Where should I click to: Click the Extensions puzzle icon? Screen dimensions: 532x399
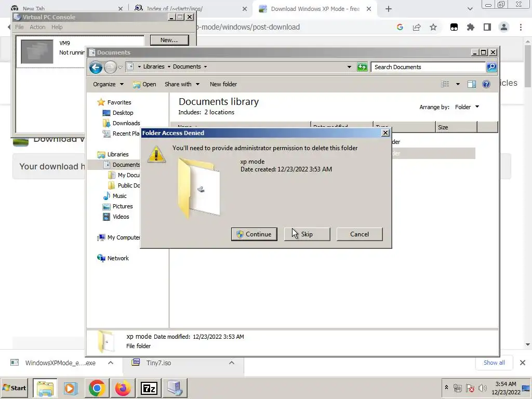click(471, 28)
